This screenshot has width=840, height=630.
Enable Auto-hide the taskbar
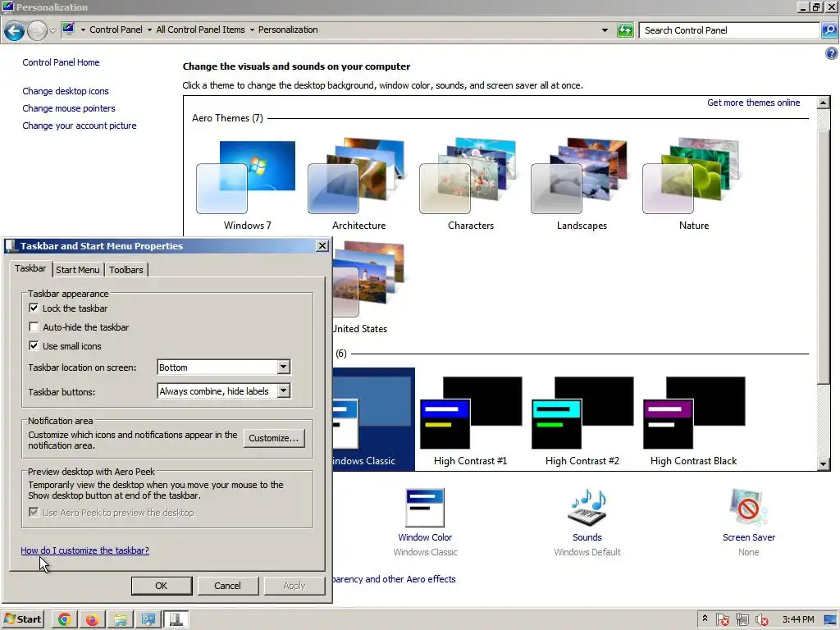pos(34,326)
